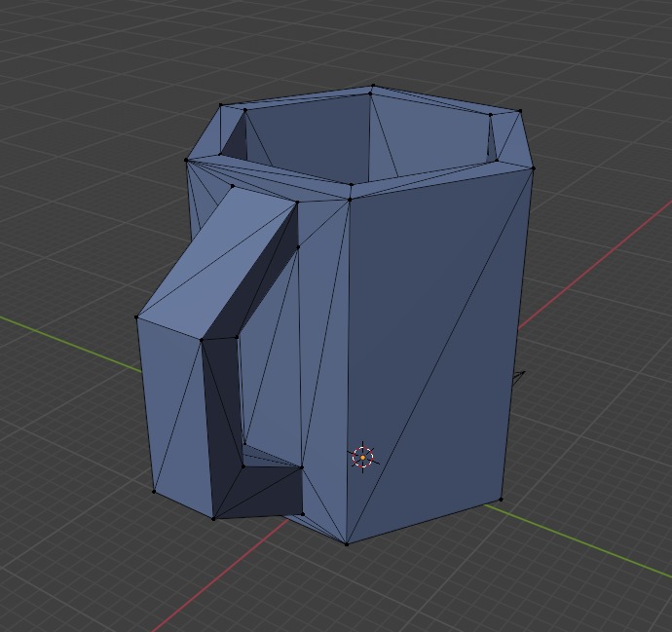
Task: Select the inner back wall face inside the mug
Action: click(x=313, y=137)
